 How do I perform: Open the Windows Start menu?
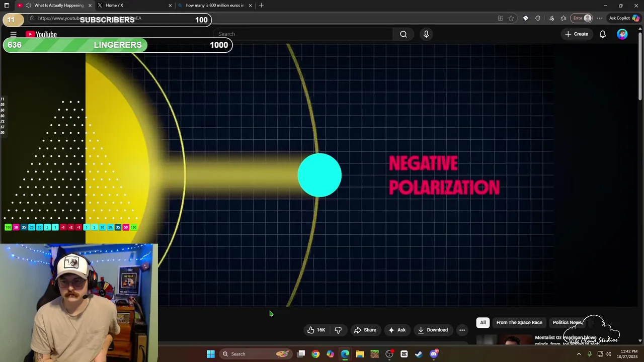coord(211,354)
